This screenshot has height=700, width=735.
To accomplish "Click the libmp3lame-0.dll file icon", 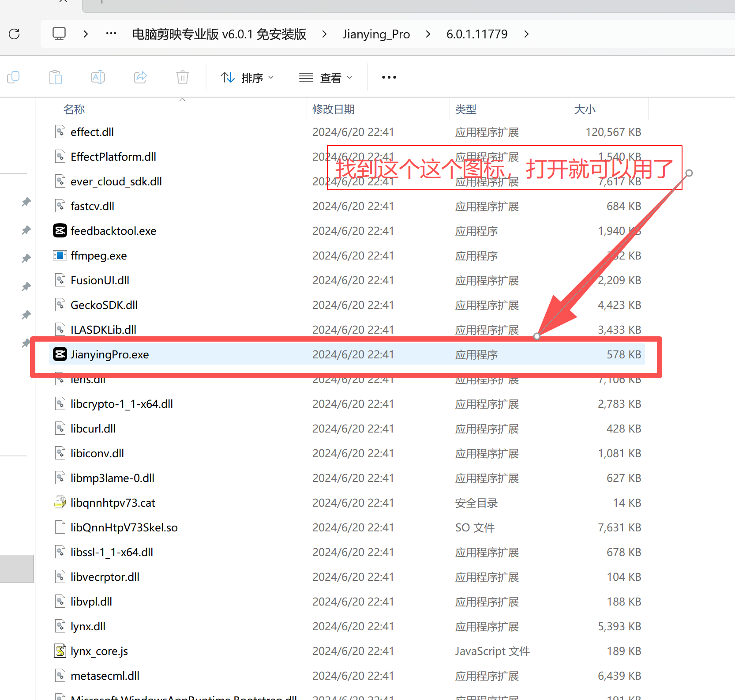I will [60, 478].
